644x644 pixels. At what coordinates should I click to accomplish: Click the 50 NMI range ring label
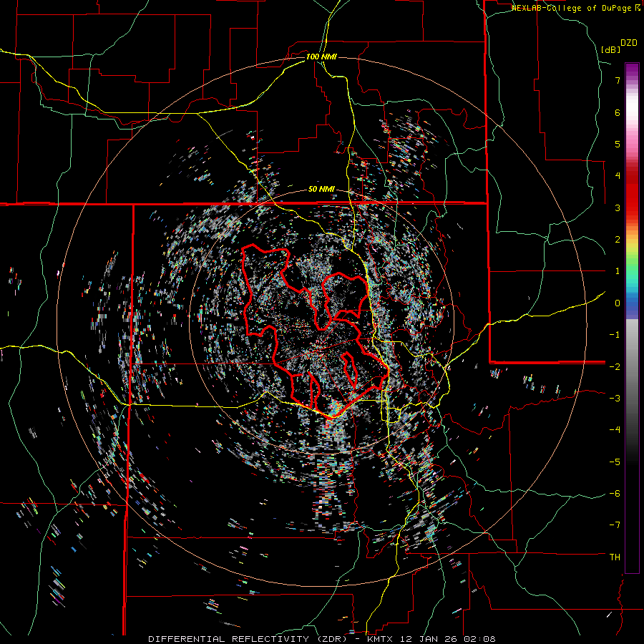click(321, 190)
